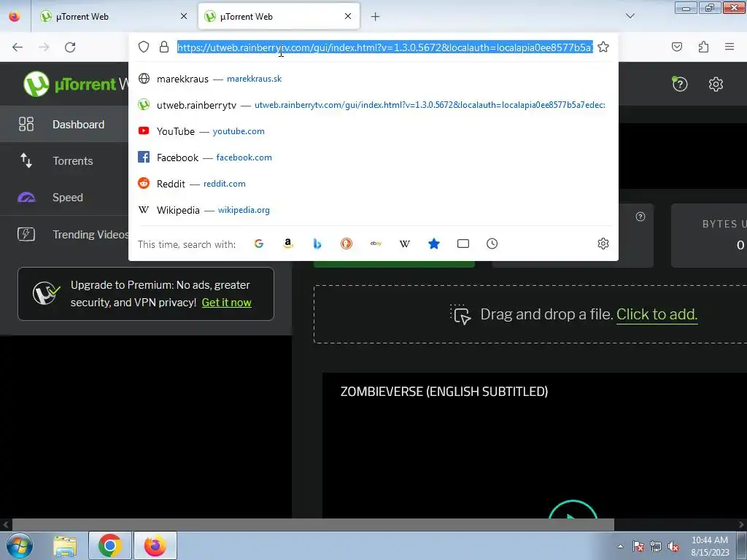Expand the list all tabs chevron
This screenshot has height=560, width=747.
pos(630,16)
